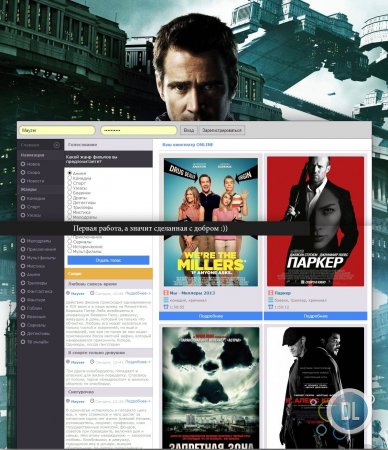Image resolution: width=388 pixels, height=450 pixels.
Task: Click the bullet icon beside ТВ онлайн
Action: coord(23,342)
